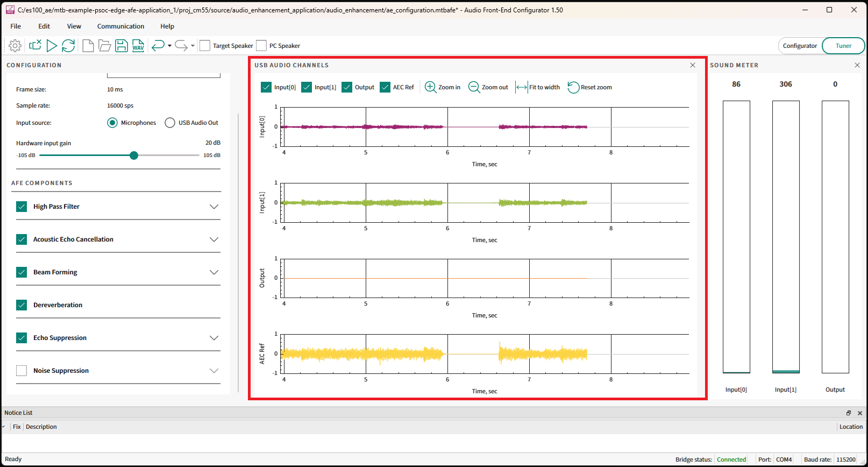Switch to the Tuner tab
This screenshot has height=467, width=868.
(843, 46)
